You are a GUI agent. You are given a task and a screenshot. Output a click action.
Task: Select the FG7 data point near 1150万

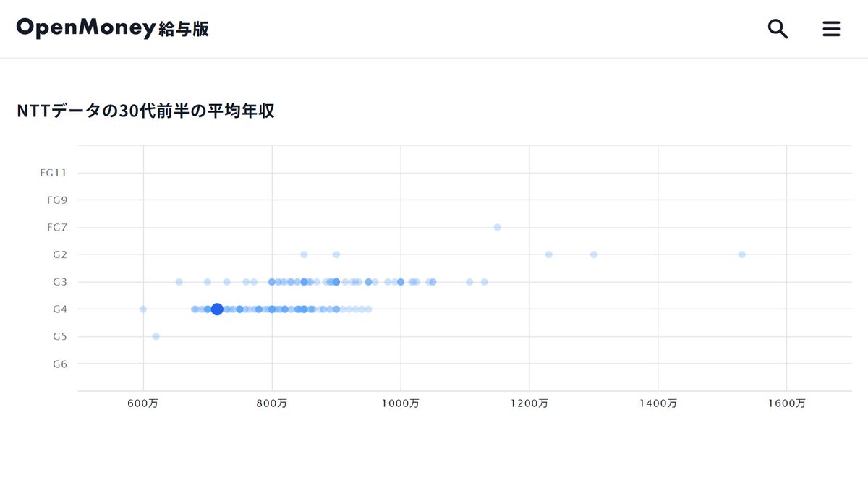tap(497, 227)
